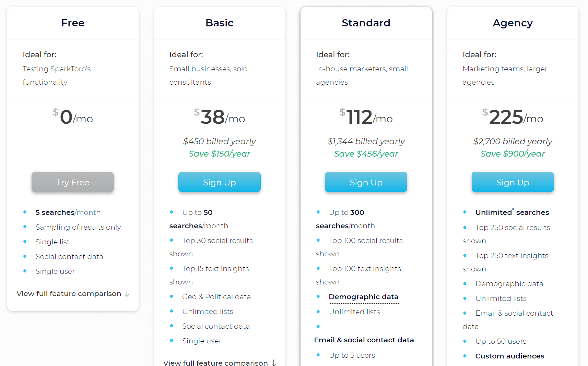Image resolution: width=588 pixels, height=366 pixels.
Task: Click the $2,700 billed yearly text
Action: (x=513, y=142)
